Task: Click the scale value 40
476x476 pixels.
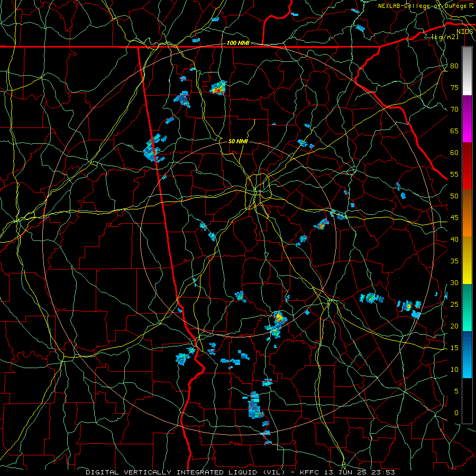Action: (454, 240)
